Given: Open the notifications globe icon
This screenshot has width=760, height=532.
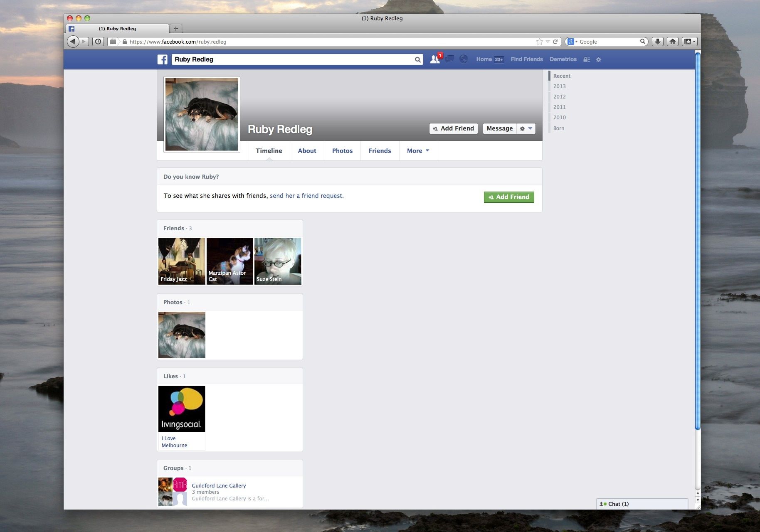Looking at the screenshot, I should 464,59.
